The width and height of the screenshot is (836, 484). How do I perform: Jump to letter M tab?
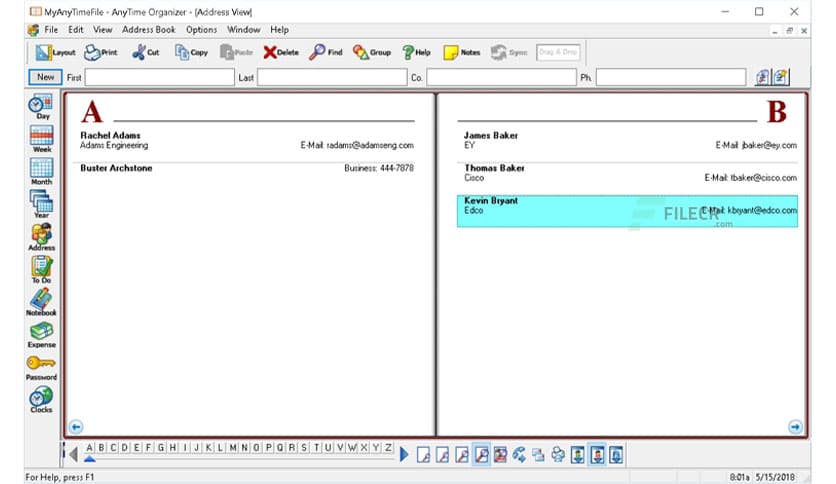point(232,448)
